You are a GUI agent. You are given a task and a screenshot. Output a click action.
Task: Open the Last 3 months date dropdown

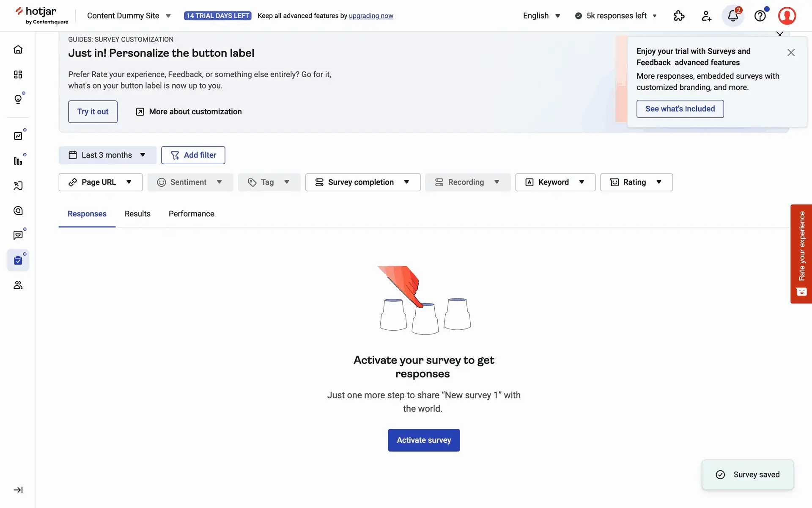[x=107, y=155]
